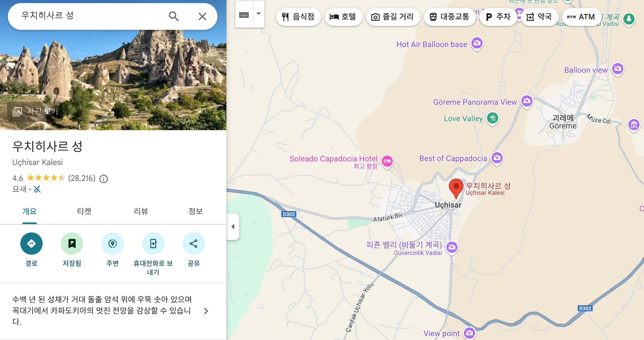Clear search with the X icon
The image size is (644, 340).
(202, 16)
